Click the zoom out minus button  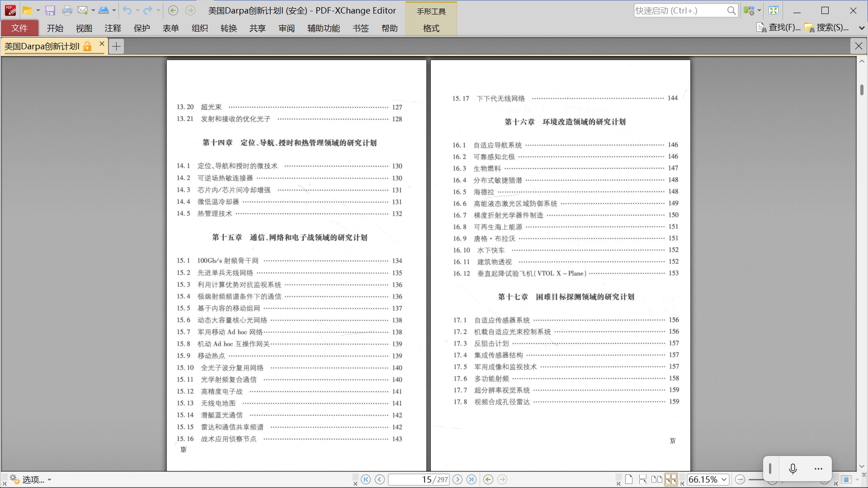point(740,479)
